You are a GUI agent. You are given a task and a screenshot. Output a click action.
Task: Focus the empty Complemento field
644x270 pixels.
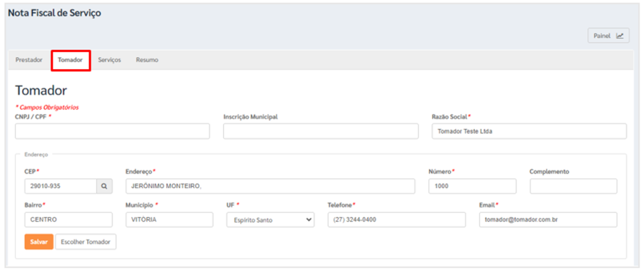pos(574,186)
